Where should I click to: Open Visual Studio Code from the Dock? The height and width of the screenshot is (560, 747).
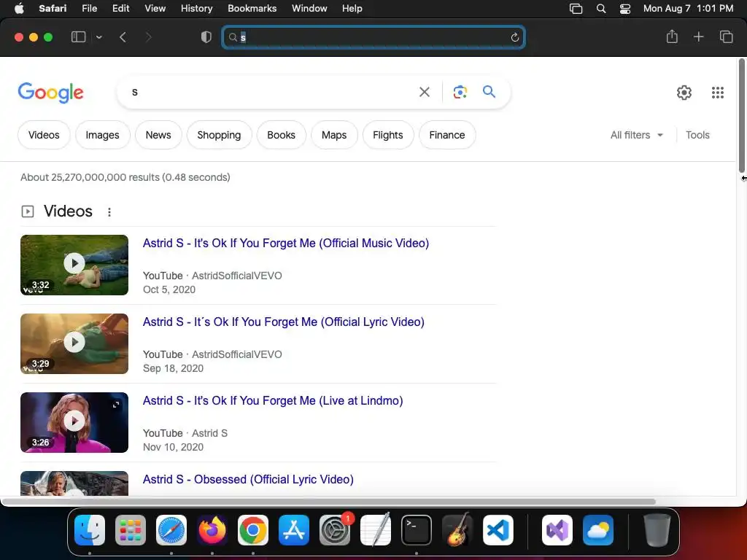pyautogui.click(x=498, y=530)
